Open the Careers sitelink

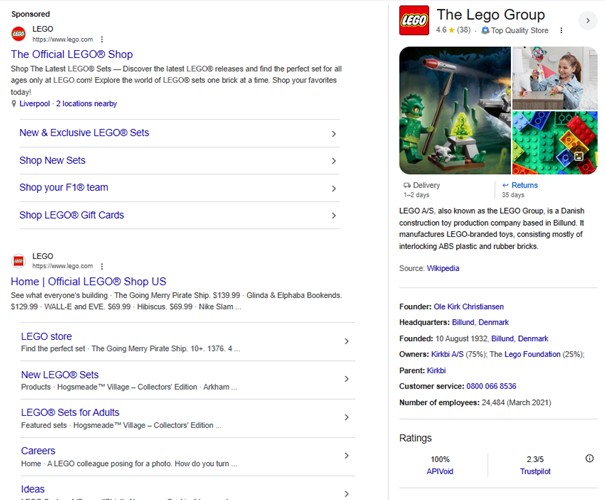tap(38, 451)
